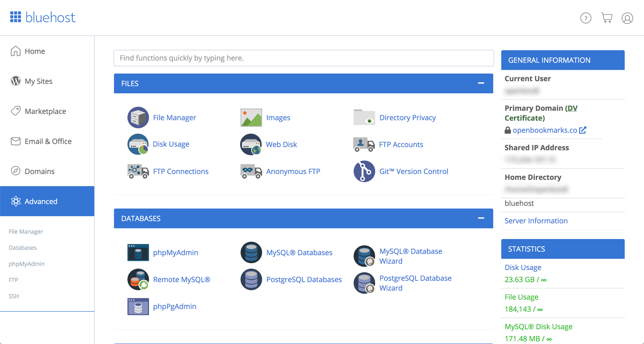Click the Anonymous FTP link
Image resolution: width=644 pixels, height=344 pixels.
pyautogui.click(x=293, y=171)
